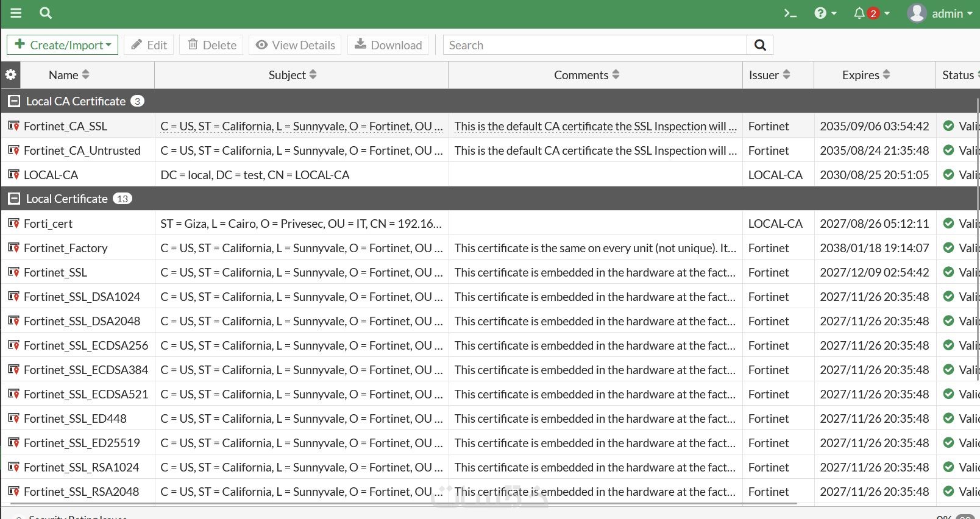Open the hamburger navigation menu

[16, 13]
